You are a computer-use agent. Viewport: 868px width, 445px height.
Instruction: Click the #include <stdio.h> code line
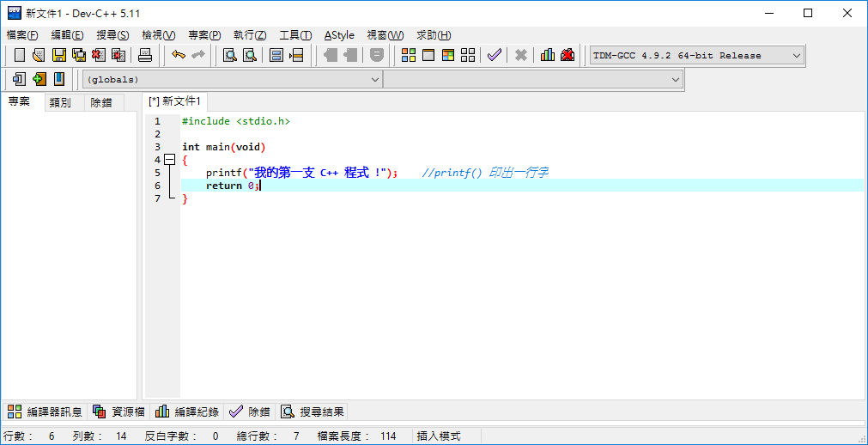coord(236,121)
